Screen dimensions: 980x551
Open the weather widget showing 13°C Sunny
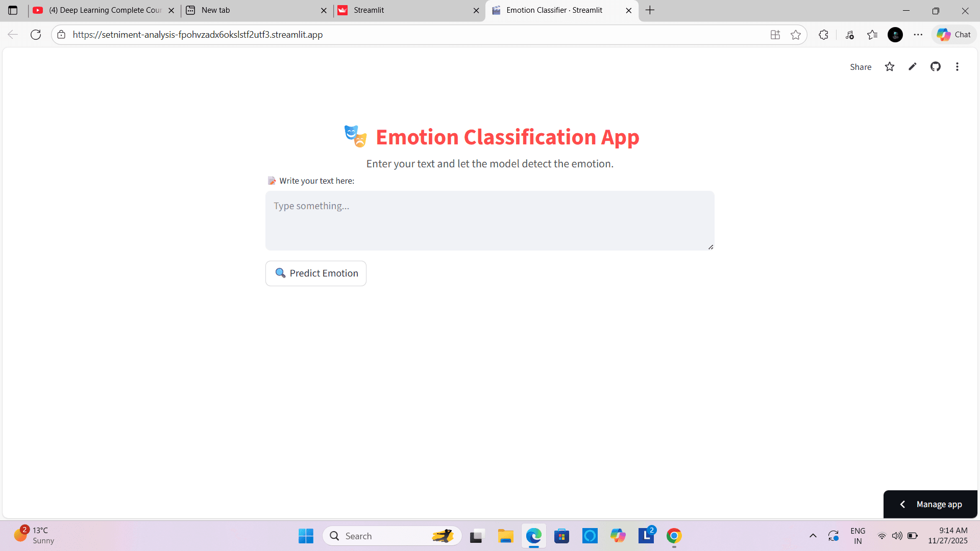(x=35, y=536)
